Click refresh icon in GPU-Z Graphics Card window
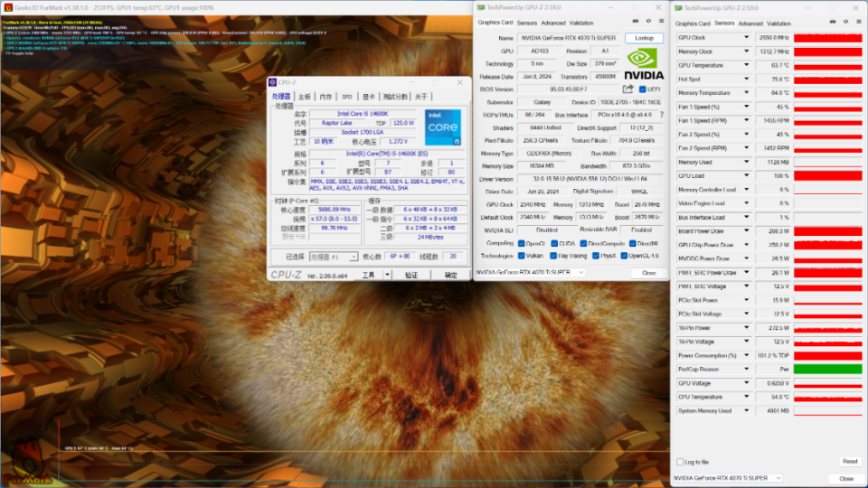868x488 pixels. [x=648, y=22]
